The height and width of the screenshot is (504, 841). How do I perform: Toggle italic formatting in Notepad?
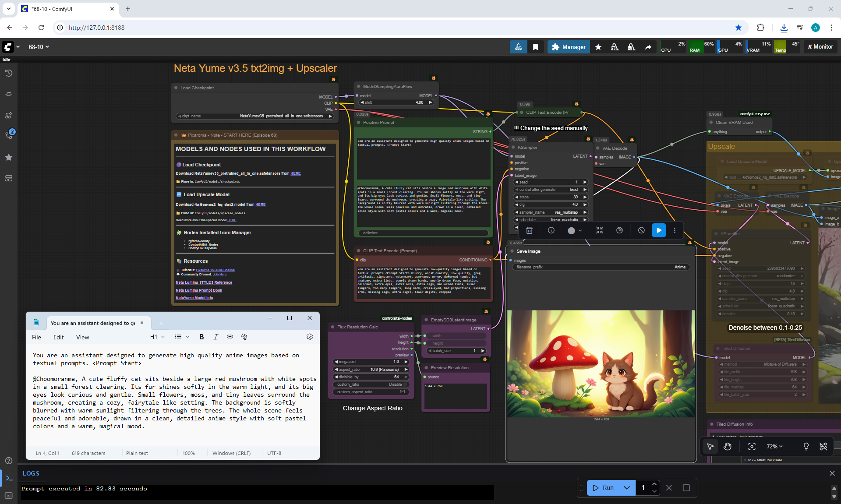[x=216, y=337]
